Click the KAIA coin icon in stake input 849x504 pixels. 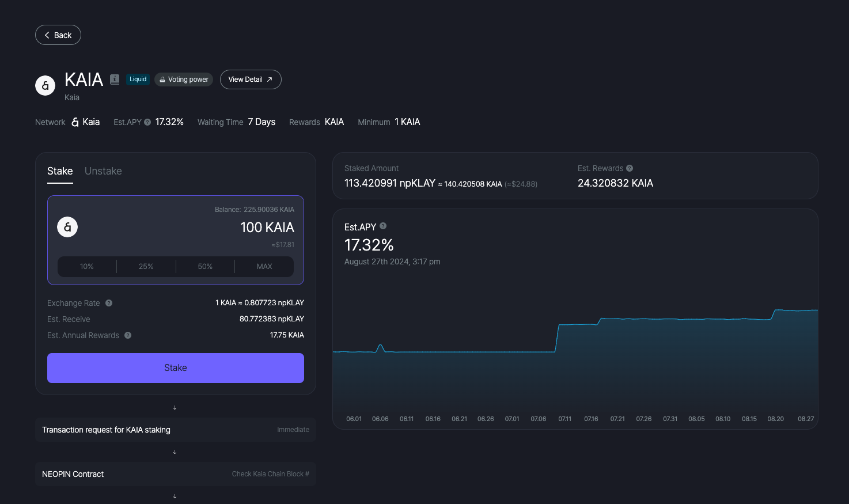[x=67, y=227]
